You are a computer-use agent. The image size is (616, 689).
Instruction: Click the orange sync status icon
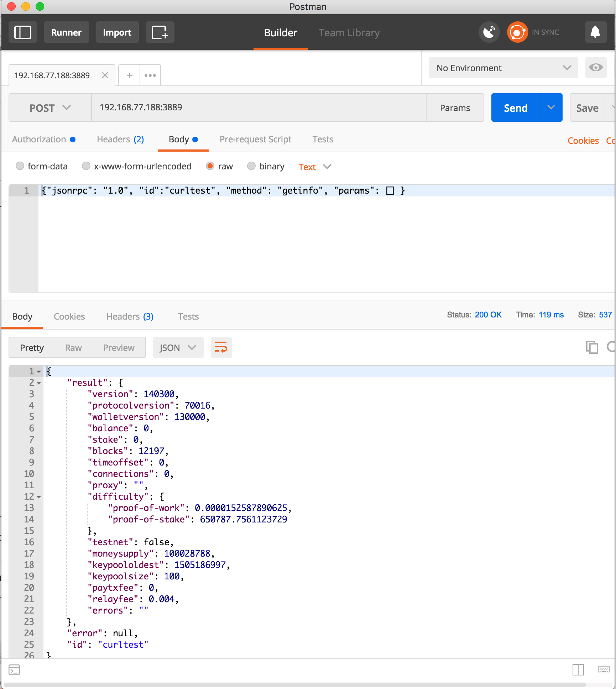517,32
